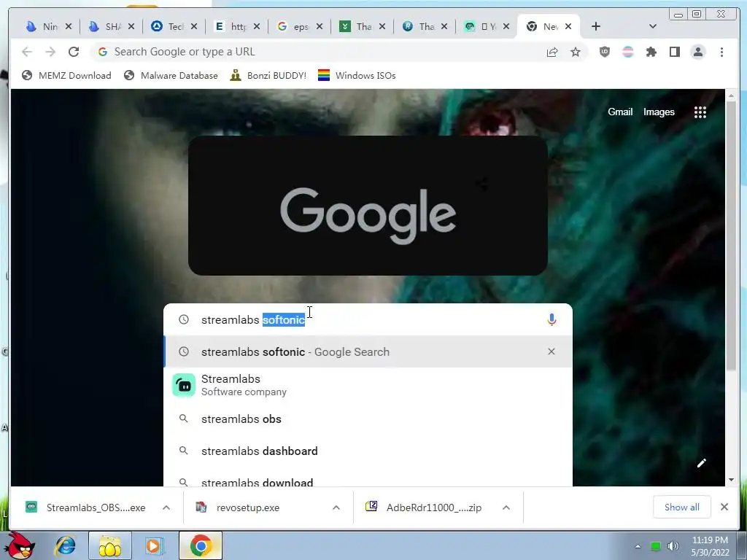Image resolution: width=747 pixels, height=560 pixels.
Task: Open the media player taskbar icon
Action: coord(154,545)
